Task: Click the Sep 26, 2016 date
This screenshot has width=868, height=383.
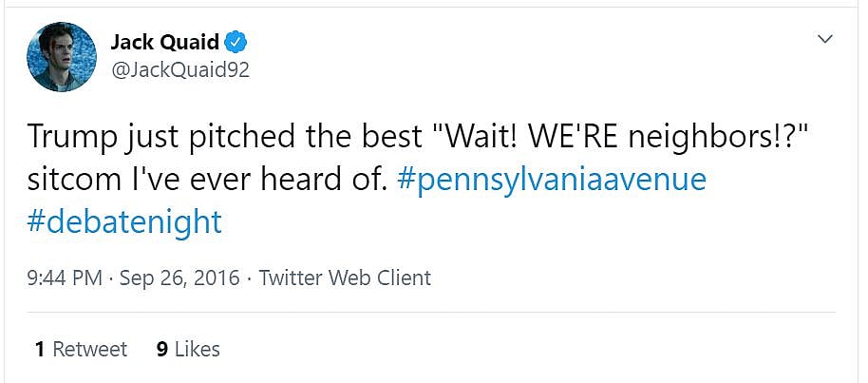Action: 179,278
